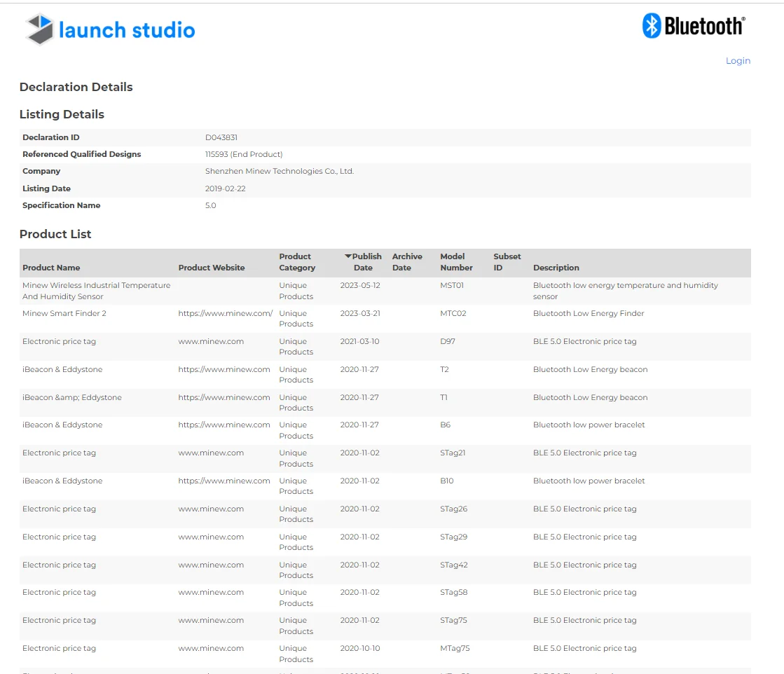The height and width of the screenshot is (674, 784).
Task: Sort table by Subset ID header
Action: click(507, 262)
